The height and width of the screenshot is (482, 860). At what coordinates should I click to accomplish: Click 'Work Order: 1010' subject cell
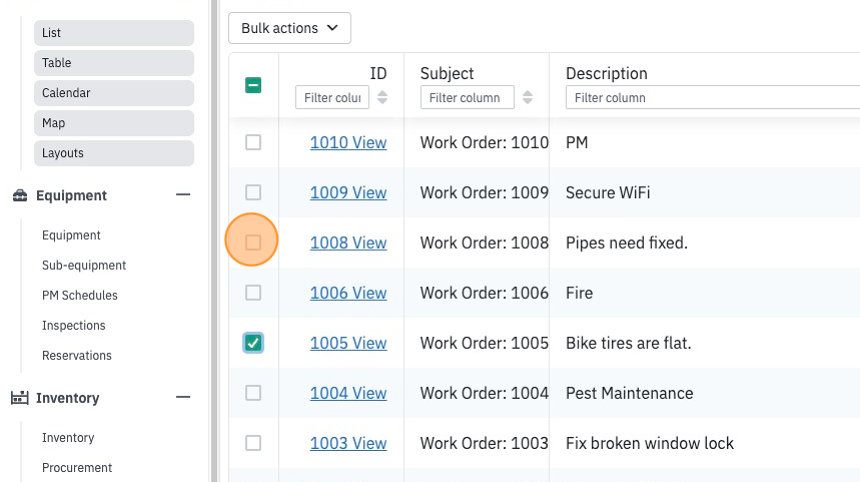(x=484, y=143)
